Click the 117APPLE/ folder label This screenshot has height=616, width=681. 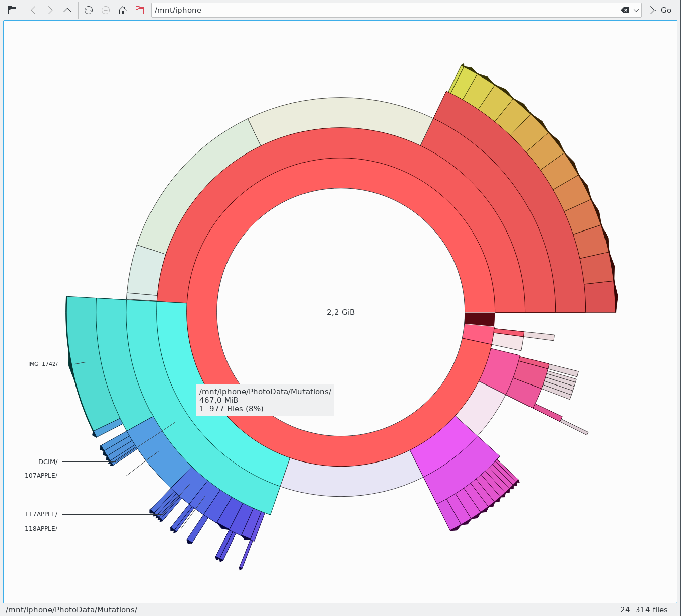click(x=41, y=514)
